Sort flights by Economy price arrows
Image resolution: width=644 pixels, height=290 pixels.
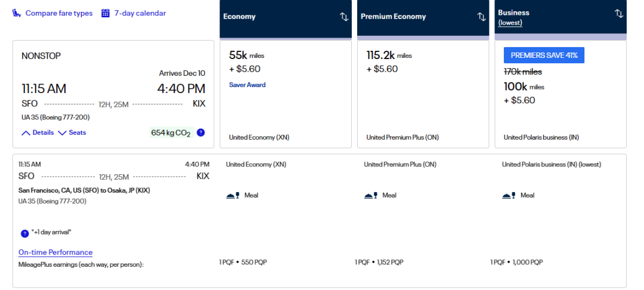click(x=344, y=17)
